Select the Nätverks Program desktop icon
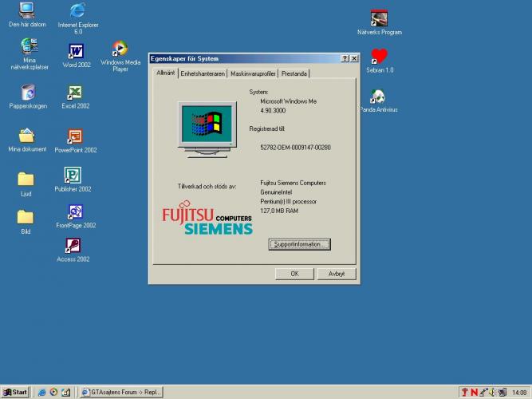The width and height of the screenshot is (532, 399). [379, 18]
